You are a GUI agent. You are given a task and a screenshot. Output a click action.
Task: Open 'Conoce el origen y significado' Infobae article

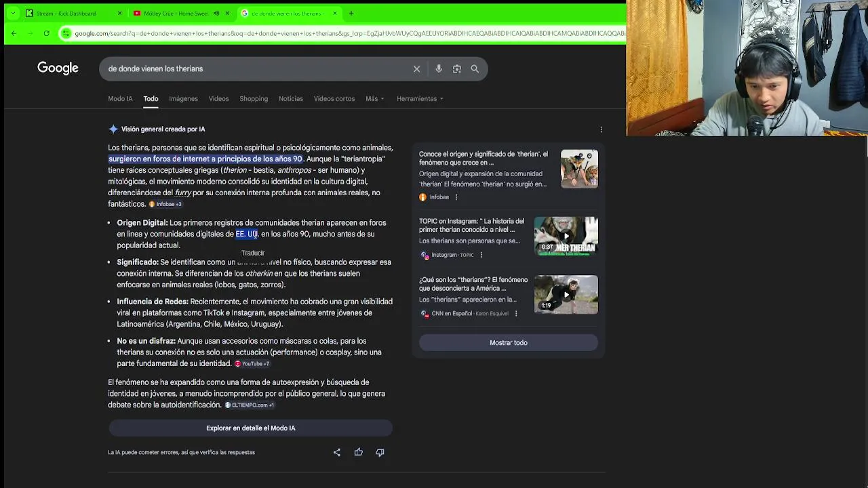484,158
